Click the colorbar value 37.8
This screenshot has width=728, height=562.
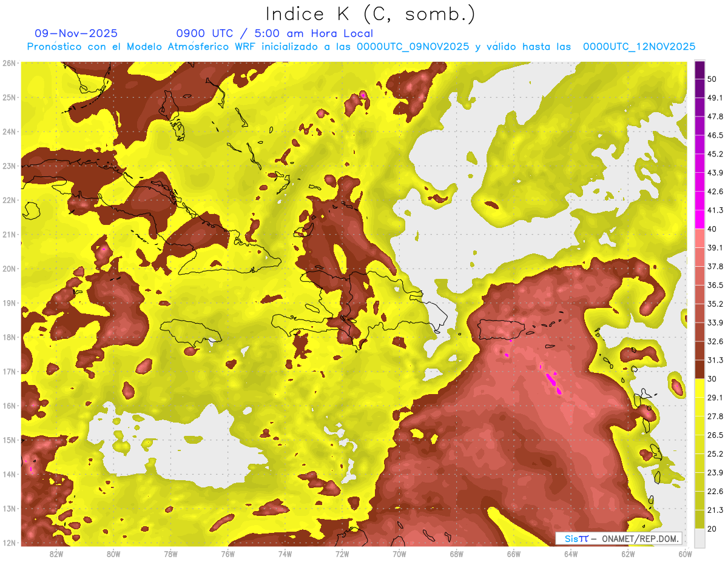pos(715,266)
